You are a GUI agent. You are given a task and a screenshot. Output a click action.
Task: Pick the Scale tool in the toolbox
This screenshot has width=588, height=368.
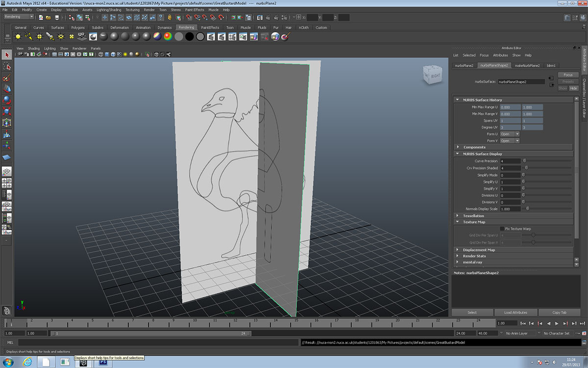[7, 111]
